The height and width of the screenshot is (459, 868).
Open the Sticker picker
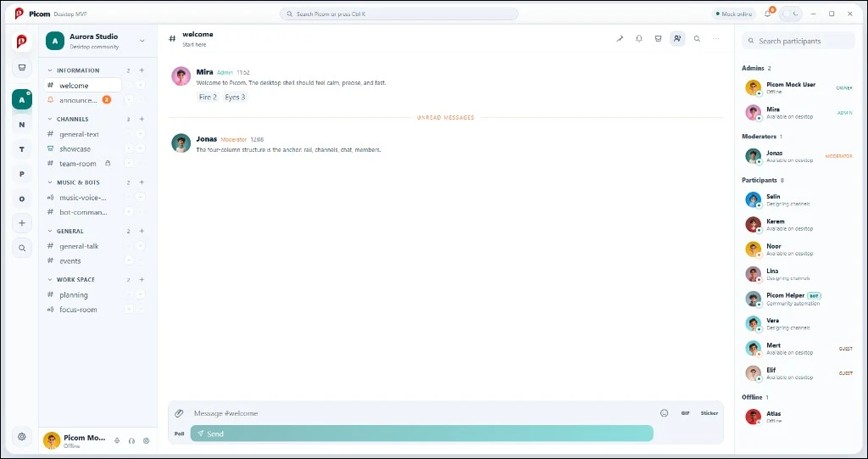(709, 413)
